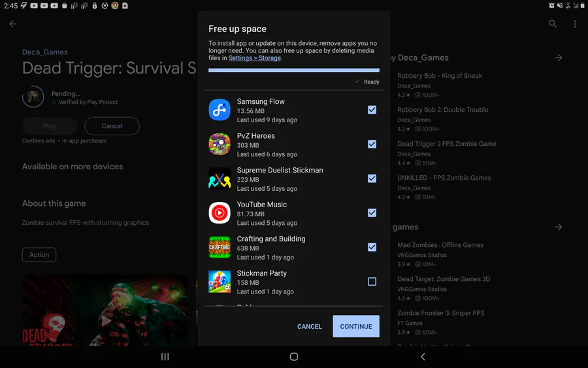Tap the Stickman Party app icon

pos(220,281)
